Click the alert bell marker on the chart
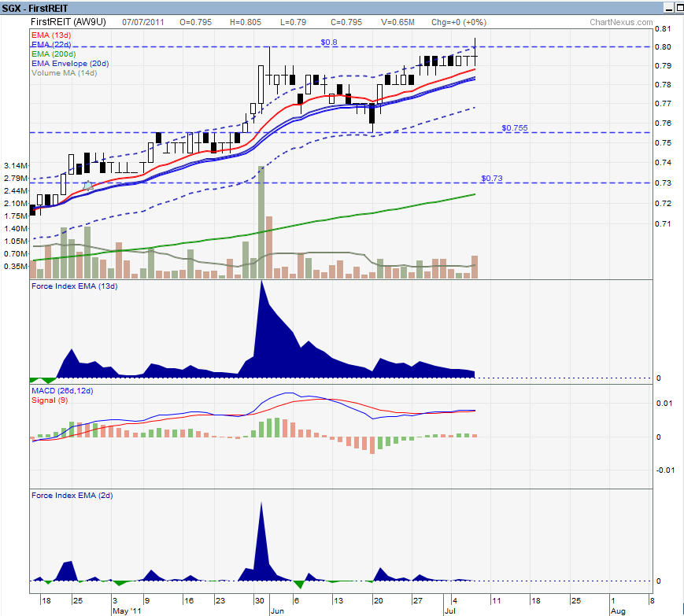 tap(88, 186)
